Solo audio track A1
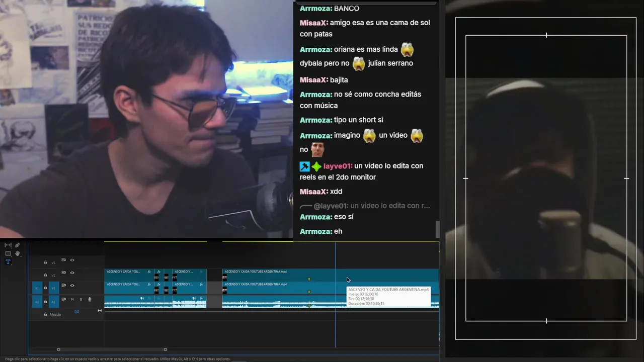 (80, 299)
